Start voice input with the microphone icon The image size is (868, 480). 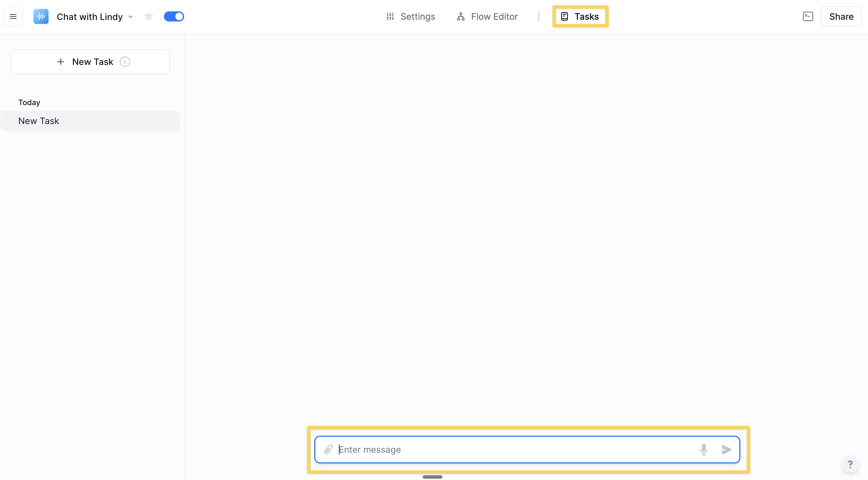coord(704,449)
